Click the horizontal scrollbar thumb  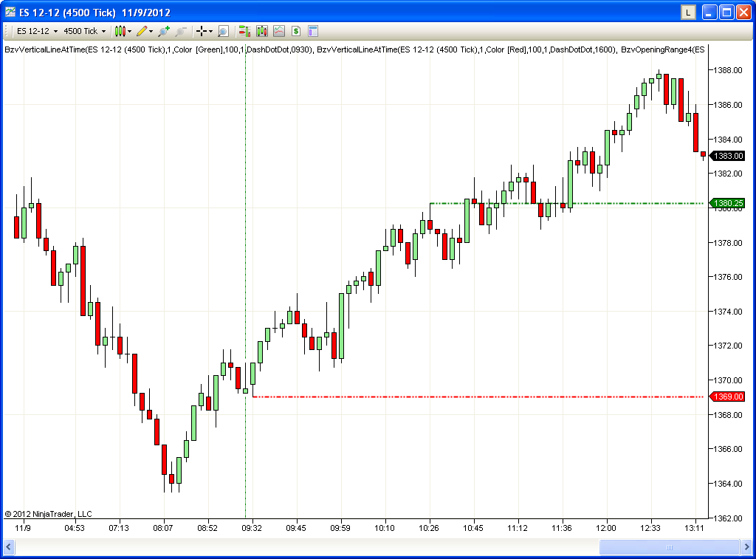[669, 547]
